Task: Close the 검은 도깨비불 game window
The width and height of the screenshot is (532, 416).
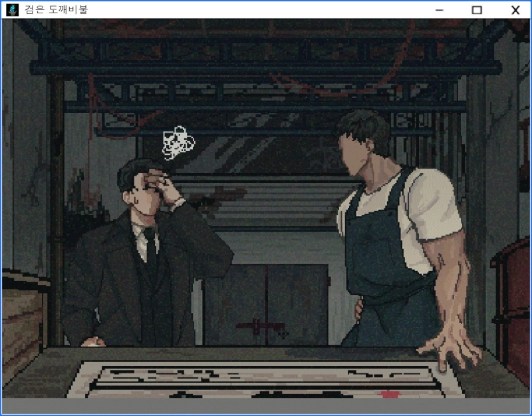Action: [x=515, y=10]
